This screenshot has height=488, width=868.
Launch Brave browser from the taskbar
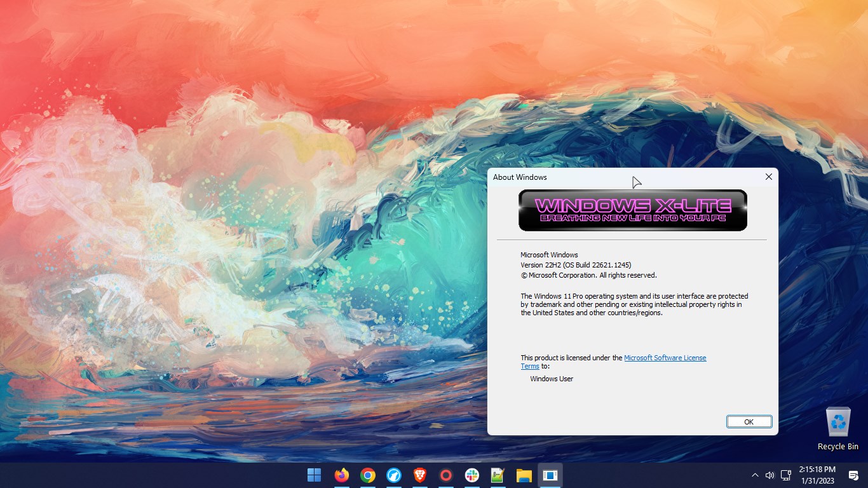(x=420, y=475)
